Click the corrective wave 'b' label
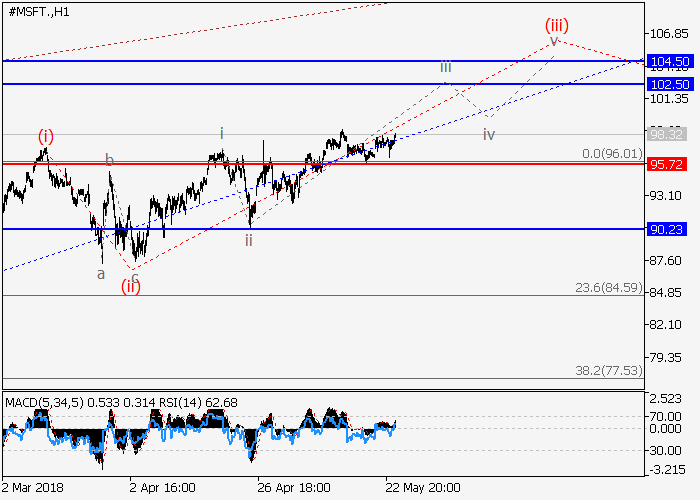Screen dimensions: 700x500 coord(110,160)
